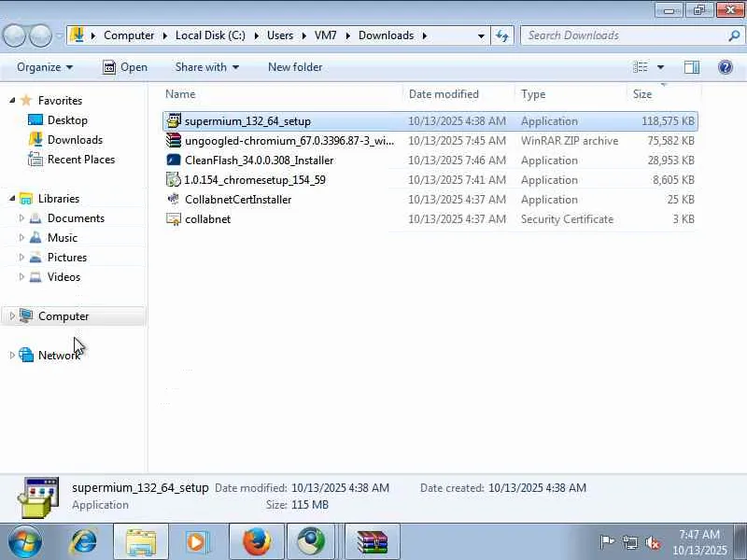The height and width of the screenshot is (560, 747).
Task: Click the Documents library icon
Action: click(x=35, y=218)
